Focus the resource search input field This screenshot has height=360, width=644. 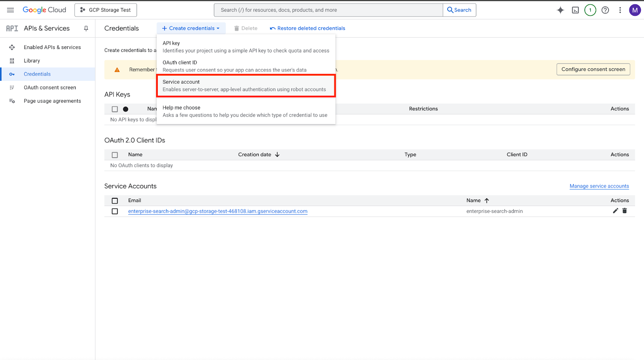coord(328,10)
